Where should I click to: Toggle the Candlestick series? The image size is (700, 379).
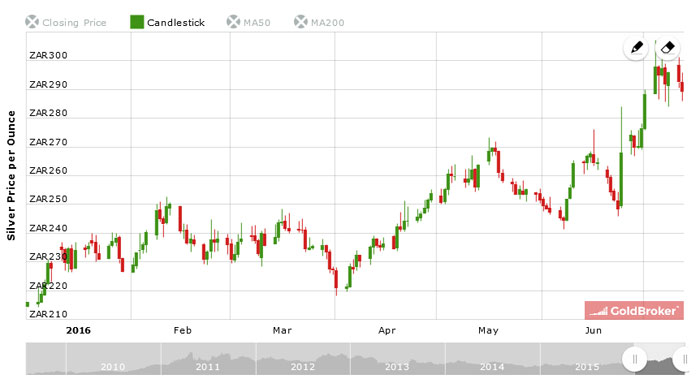(x=167, y=22)
